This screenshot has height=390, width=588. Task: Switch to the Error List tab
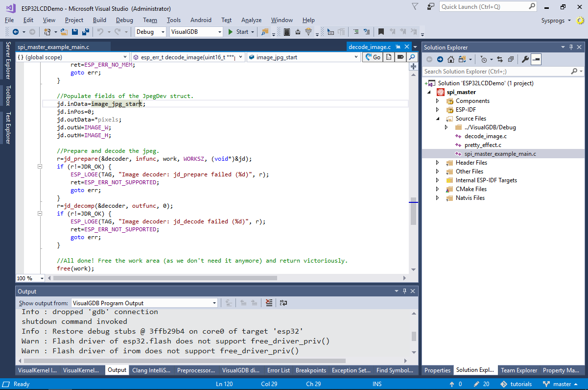[x=279, y=370]
